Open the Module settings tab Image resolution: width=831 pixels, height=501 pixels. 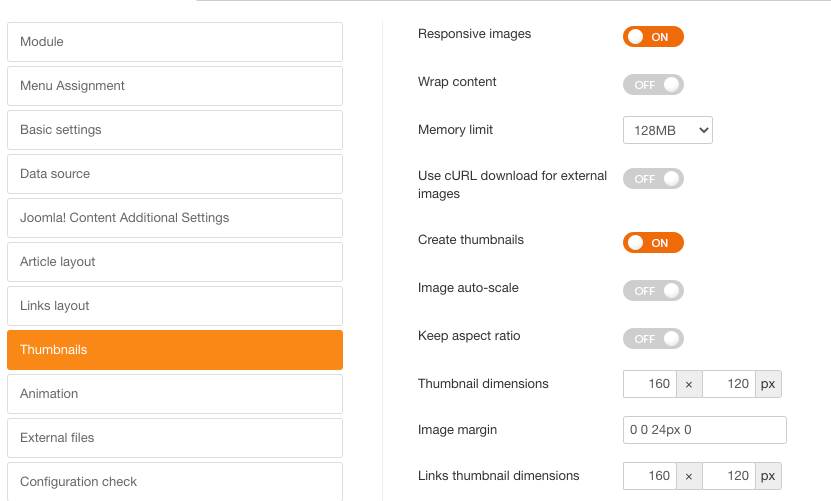[x=175, y=42]
